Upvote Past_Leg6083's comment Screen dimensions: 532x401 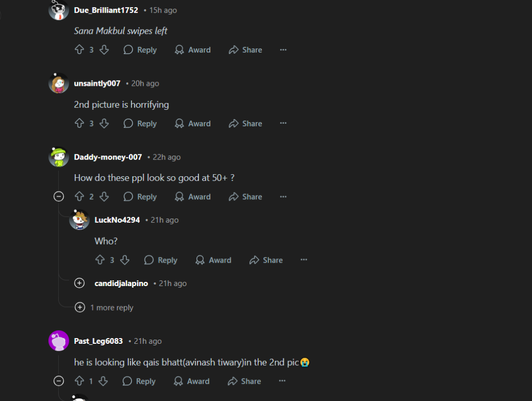(78, 381)
